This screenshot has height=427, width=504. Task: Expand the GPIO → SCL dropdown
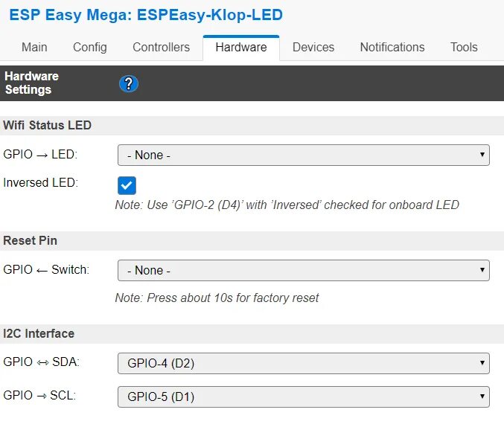304,396
